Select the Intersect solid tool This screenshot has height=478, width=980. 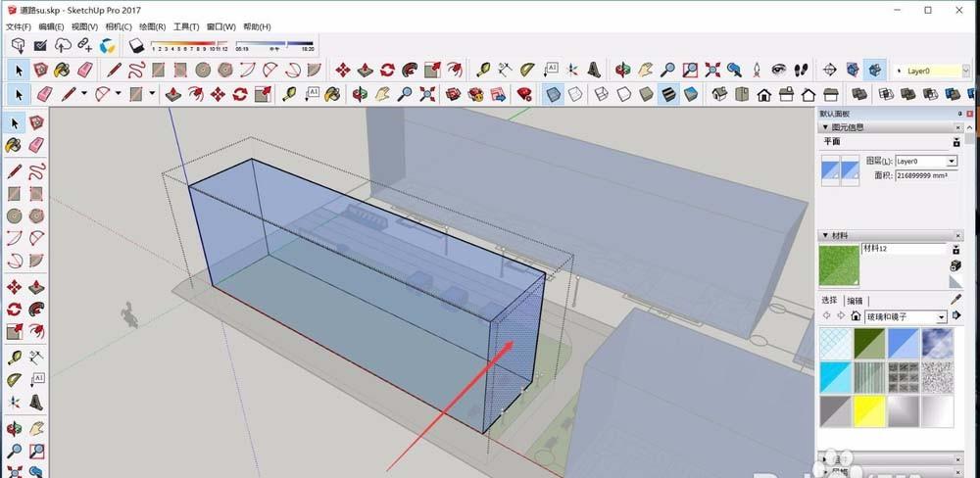point(886,94)
